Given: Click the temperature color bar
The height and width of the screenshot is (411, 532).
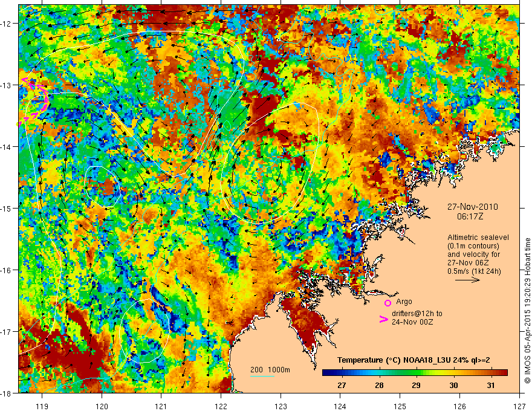Looking at the screenshot, I should pos(415,373).
